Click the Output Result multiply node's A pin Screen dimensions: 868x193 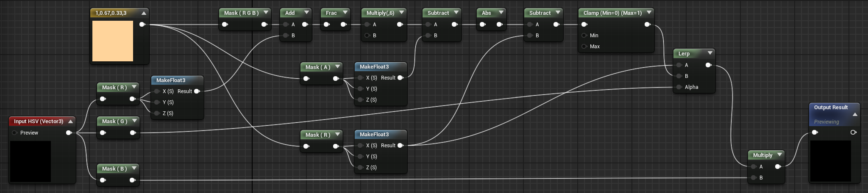(x=754, y=167)
